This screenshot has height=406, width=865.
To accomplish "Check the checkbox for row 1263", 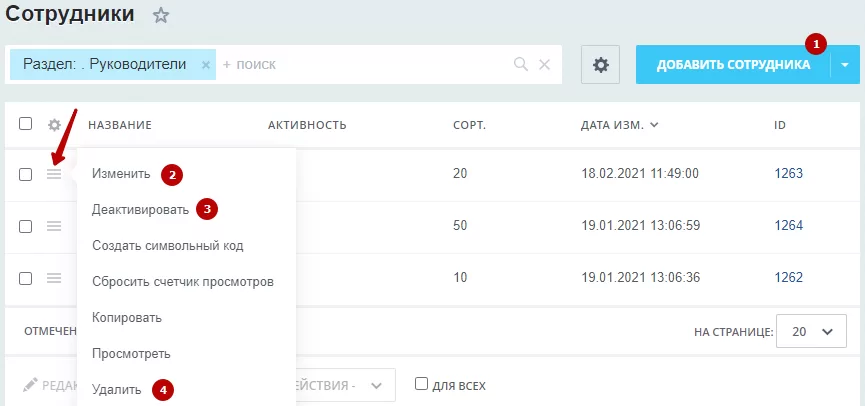I will pyautogui.click(x=25, y=174).
